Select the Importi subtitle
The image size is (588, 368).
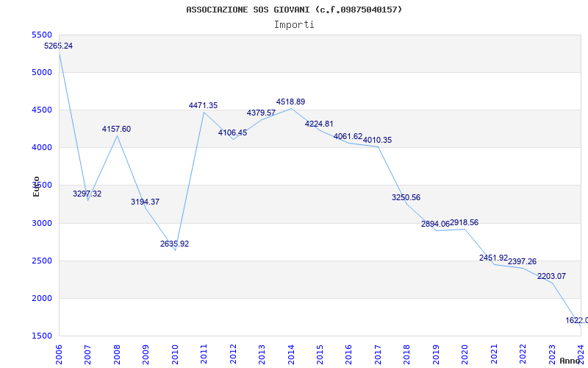(x=294, y=25)
